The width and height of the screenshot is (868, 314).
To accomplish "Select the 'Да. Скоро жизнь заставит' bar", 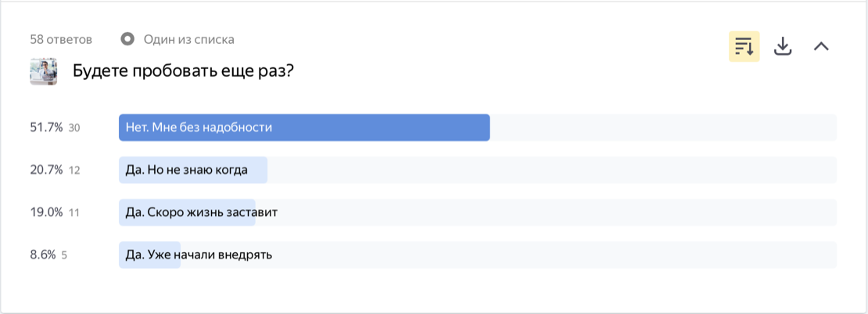I will pyautogui.click(x=478, y=212).
